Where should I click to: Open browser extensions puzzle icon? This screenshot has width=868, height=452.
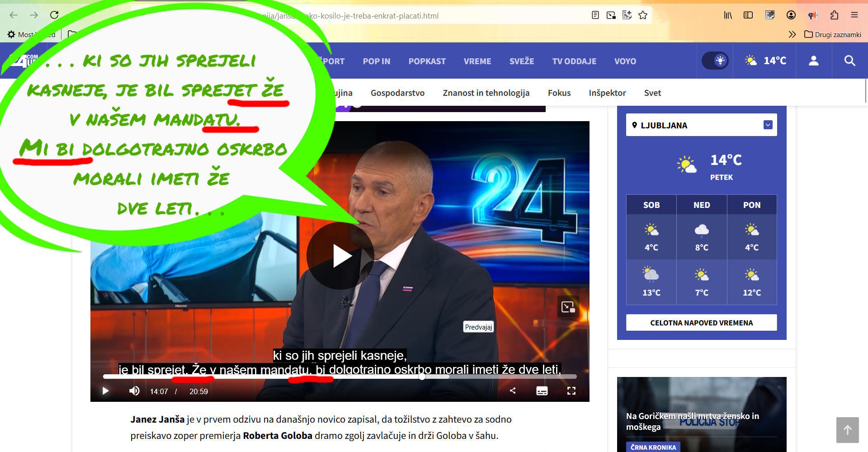[x=834, y=15]
